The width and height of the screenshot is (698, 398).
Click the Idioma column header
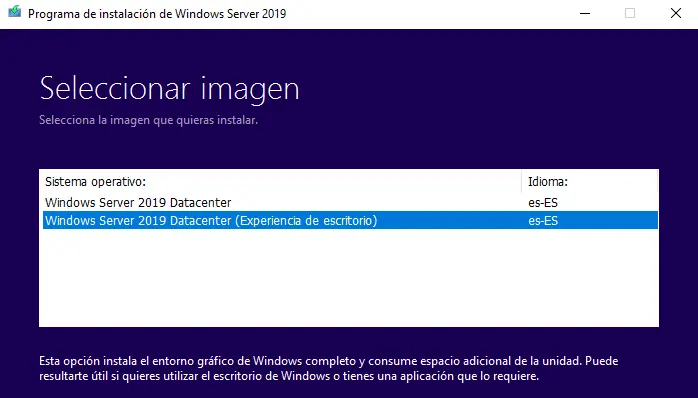548,182
